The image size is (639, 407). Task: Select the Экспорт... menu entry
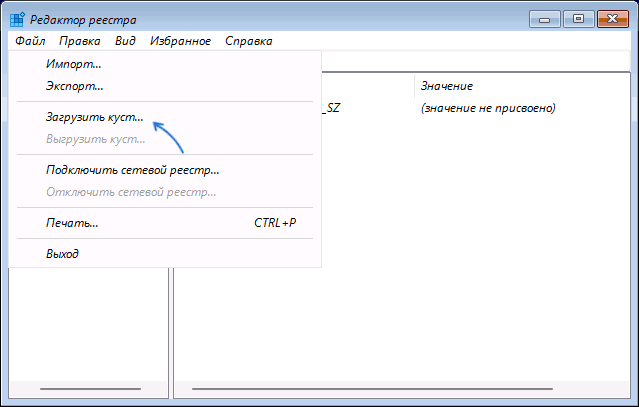point(74,86)
